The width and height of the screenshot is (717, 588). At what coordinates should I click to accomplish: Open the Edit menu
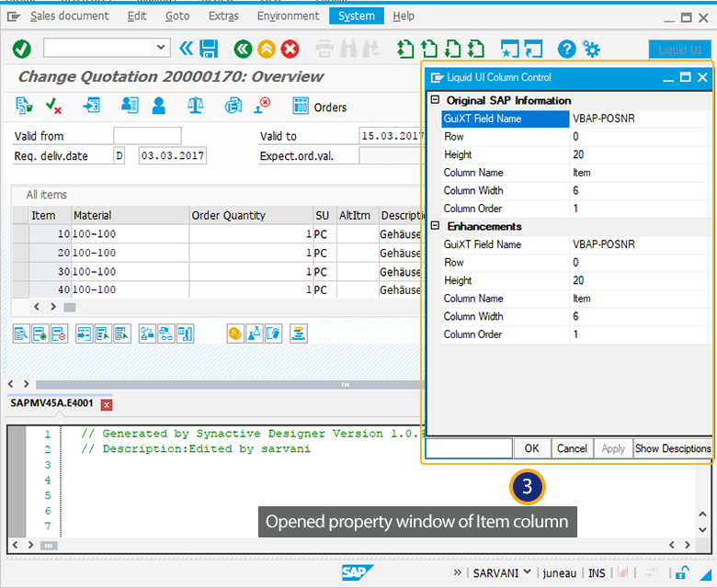click(x=137, y=16)
